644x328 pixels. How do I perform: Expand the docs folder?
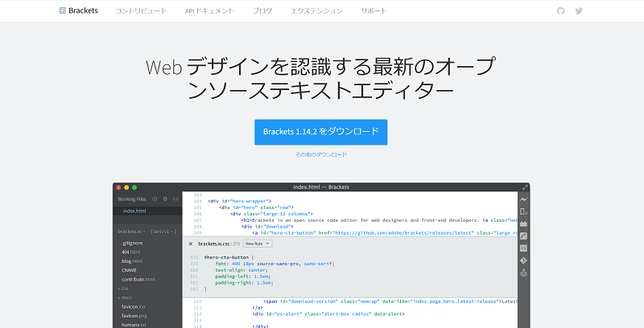click(x=125, y=297)
